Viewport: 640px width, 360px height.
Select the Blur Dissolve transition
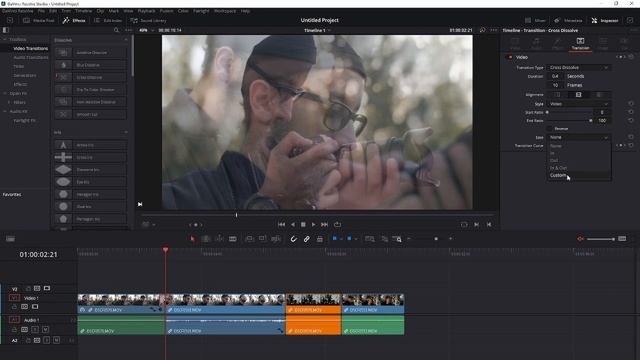pyautogui.click(x=91, y=65)
